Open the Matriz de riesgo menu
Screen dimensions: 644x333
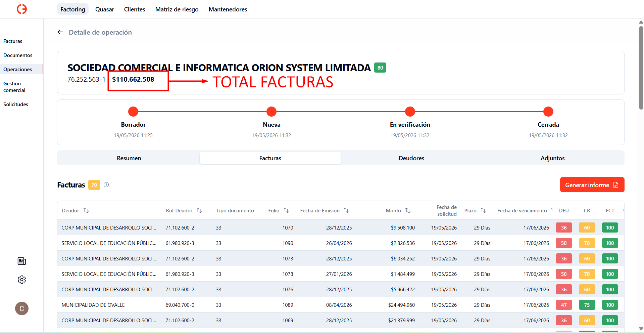pos(177,9)
